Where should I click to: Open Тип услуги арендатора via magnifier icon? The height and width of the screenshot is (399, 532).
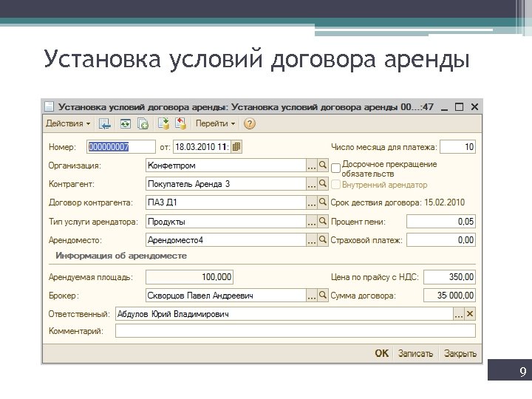point(323,222)
